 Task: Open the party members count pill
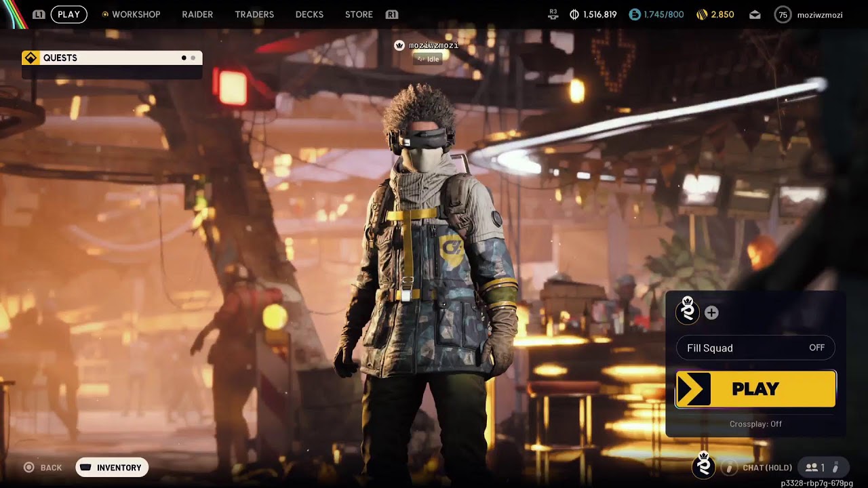pos(823,467)
